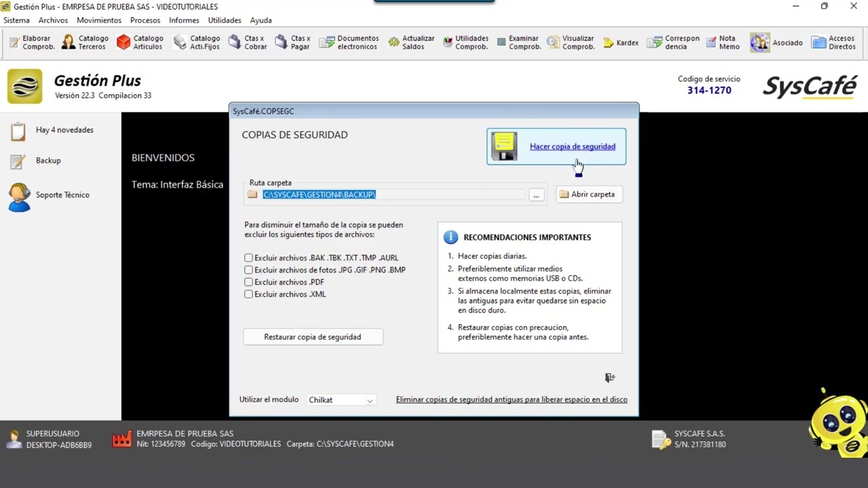
Task: Select the Backup sidebar label
Action: coord(48,161)
